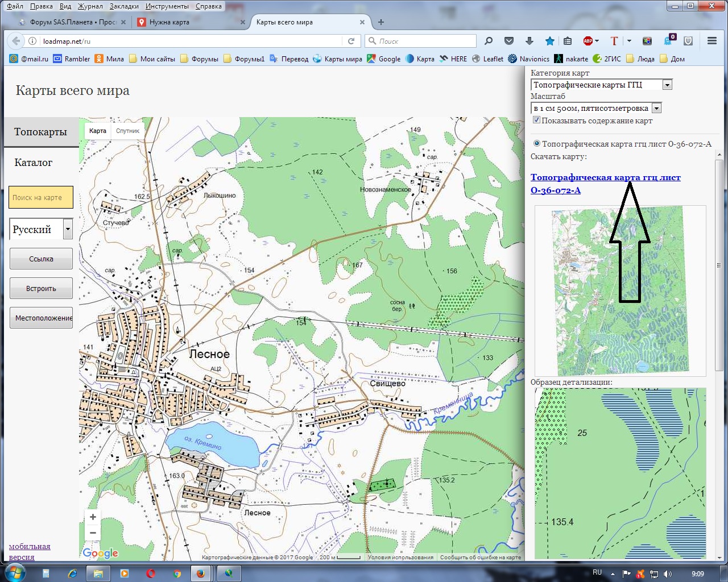Open 'Топографическая карта ггц лист' download link

click(x=605, y=177)
